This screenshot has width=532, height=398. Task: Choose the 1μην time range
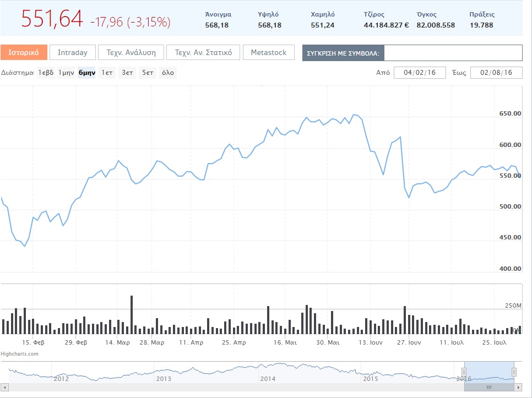pos(66,73)
